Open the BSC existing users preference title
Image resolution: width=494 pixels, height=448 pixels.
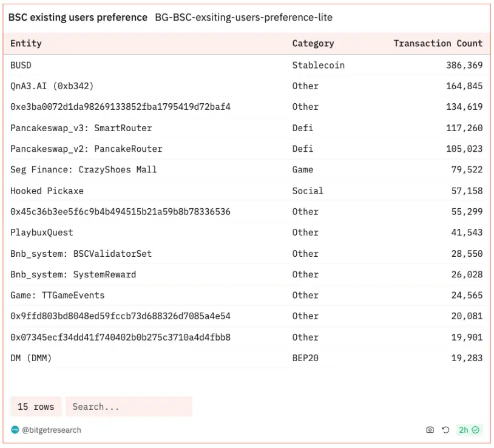[78, 18]
